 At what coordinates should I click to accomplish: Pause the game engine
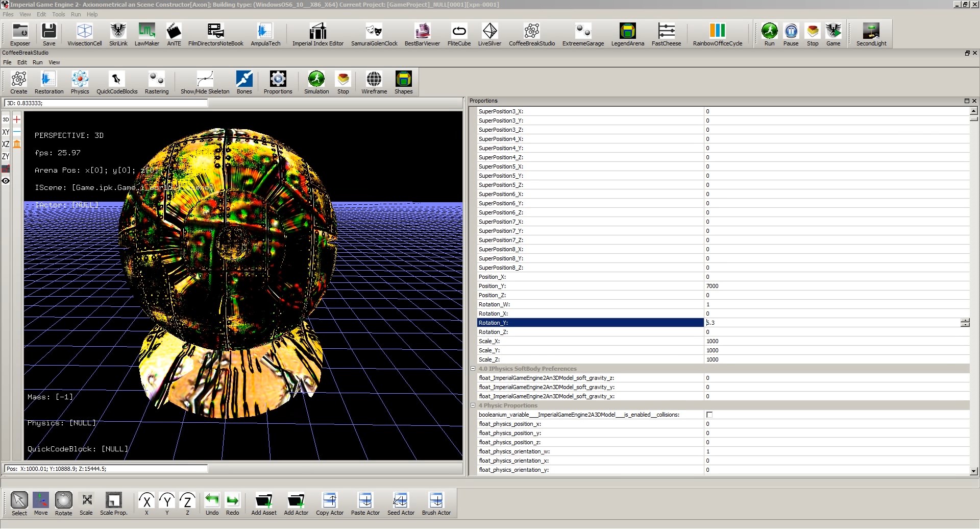791,34
